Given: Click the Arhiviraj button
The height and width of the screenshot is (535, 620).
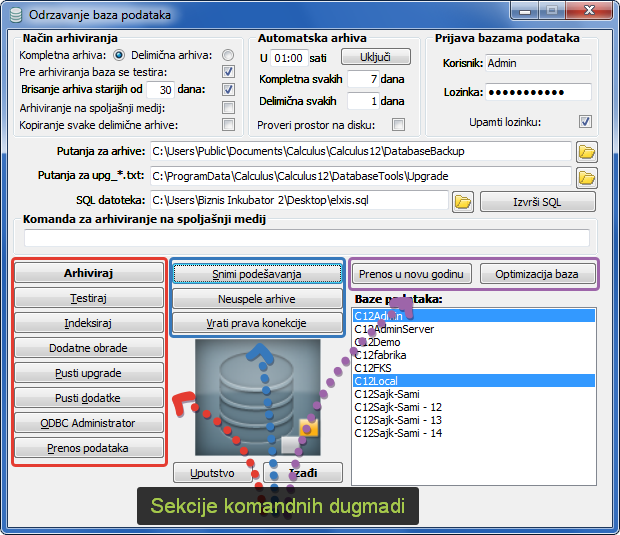Looking at the screenshot, I should [88, 273].
